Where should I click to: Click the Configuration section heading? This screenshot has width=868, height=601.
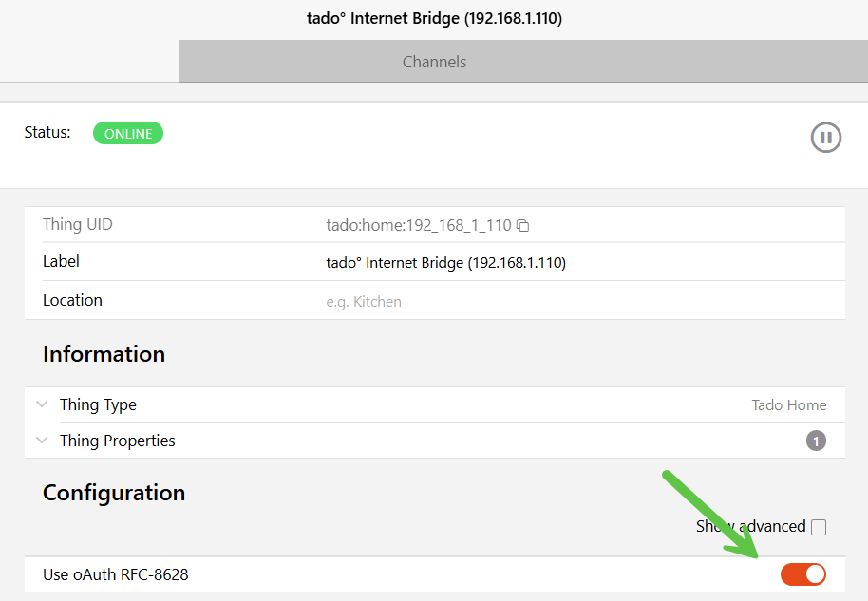point(114,493)
